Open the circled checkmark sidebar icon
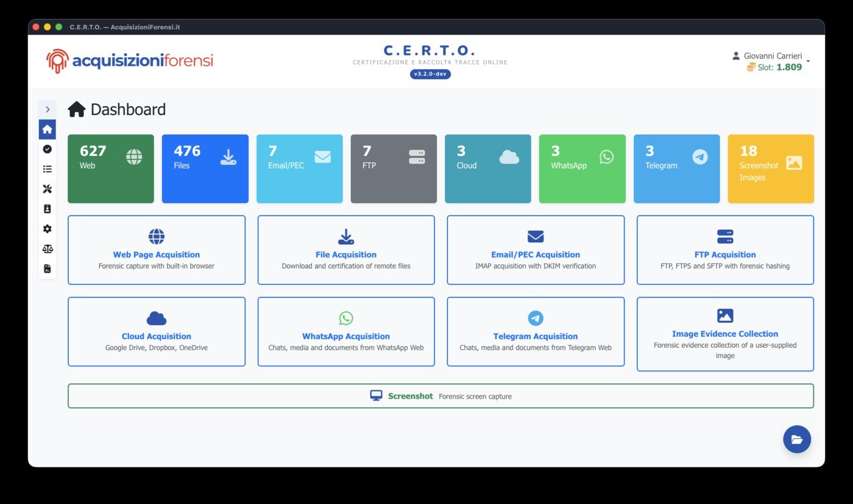Viewport: 853px width, 504px height. click(x=48, y=149)
